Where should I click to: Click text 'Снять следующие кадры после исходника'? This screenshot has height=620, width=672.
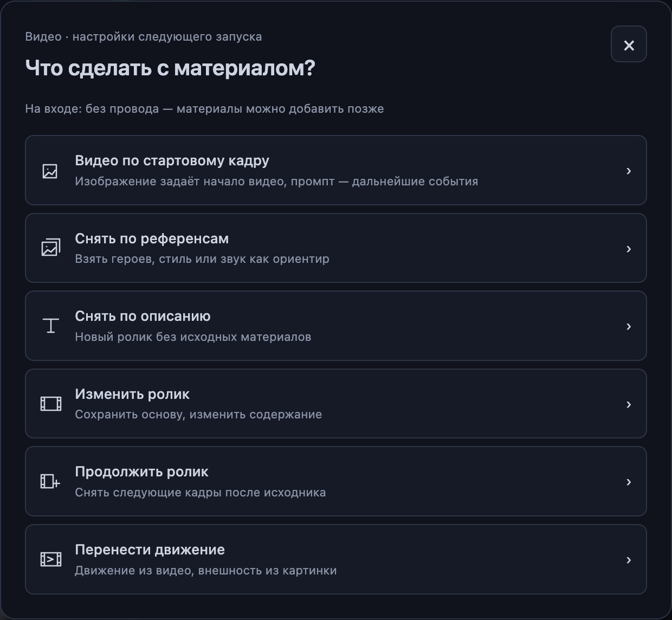point(201,493)
